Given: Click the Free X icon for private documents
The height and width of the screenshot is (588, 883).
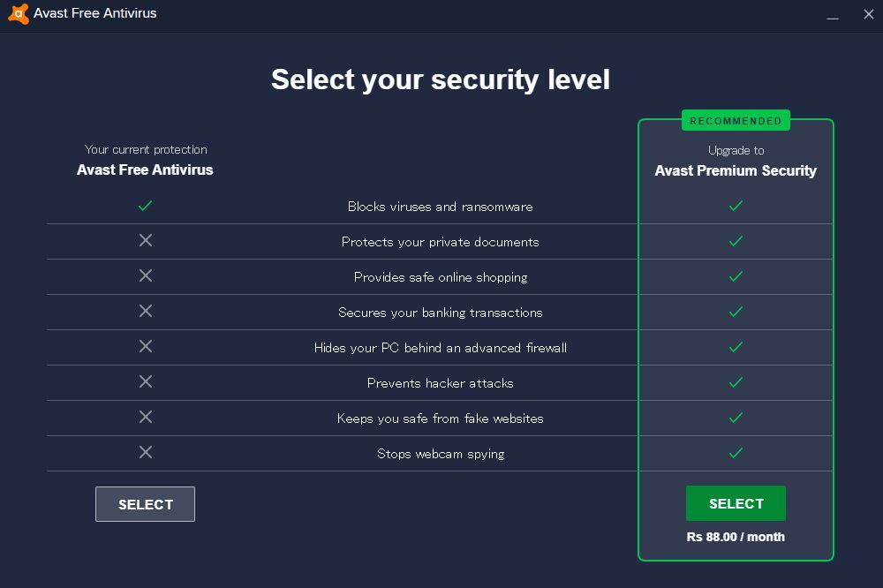Looking at the screenshot, I should pos(146,240).
